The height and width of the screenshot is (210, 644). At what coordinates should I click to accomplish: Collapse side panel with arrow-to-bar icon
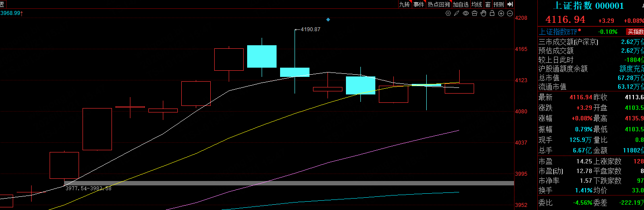point(510,4)
